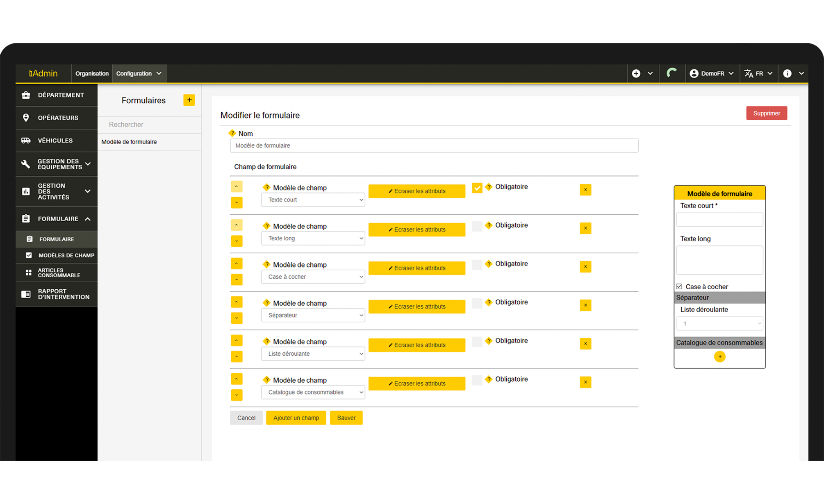Click Ecraser les attributs for Case à cocher
The width and height of the screenshot is (824, 504).
[x=417, y=268]
